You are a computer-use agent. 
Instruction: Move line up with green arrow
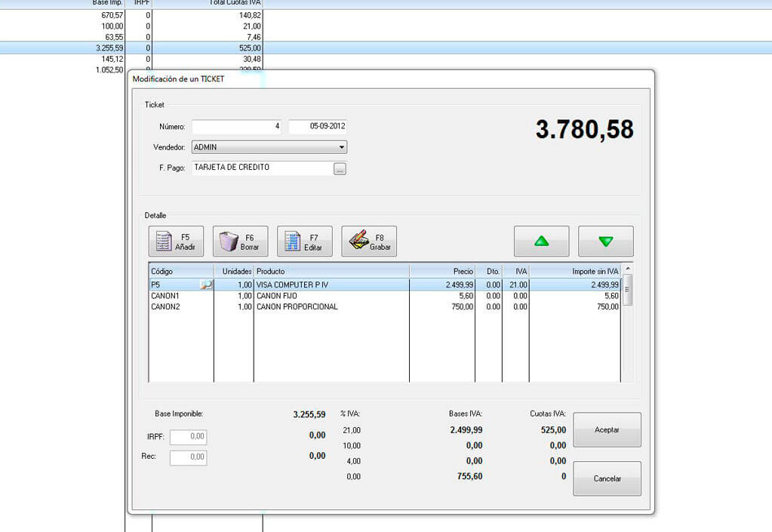tap(541, 241)
